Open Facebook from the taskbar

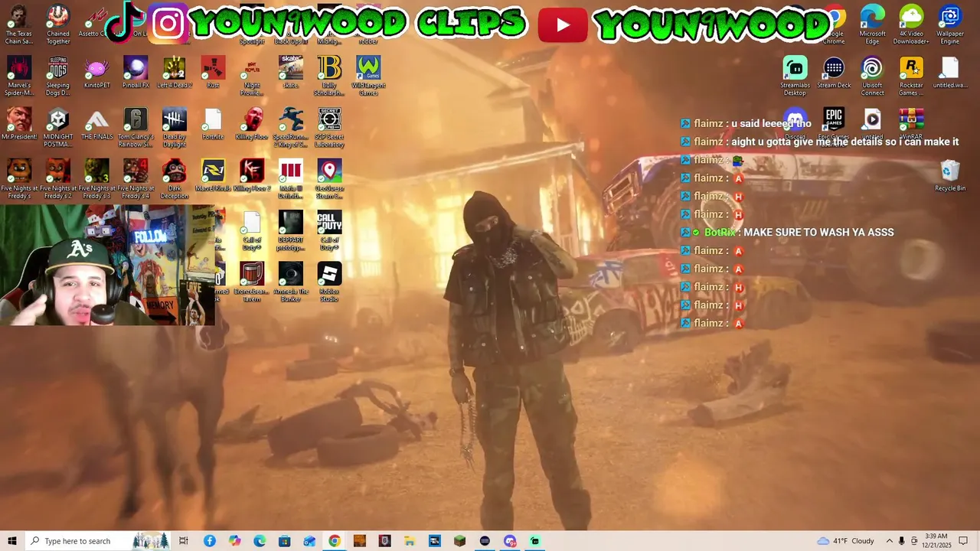click(x=209, y=541)
